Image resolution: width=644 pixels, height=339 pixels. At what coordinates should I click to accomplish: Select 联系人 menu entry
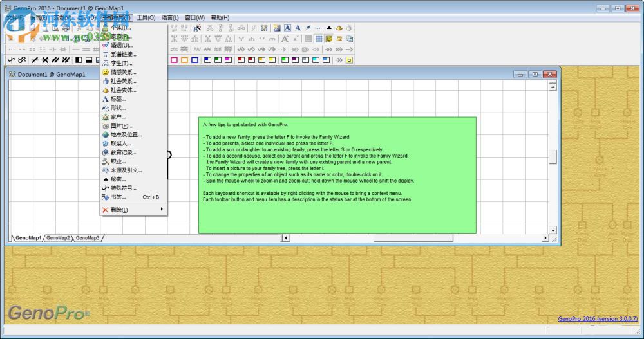pos(133,143)
